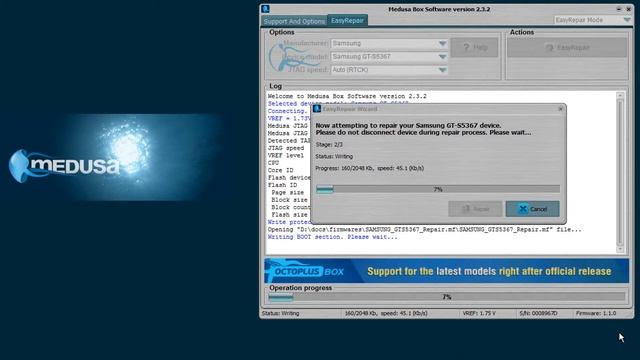Click the 'Core ID' log line
Viewport: 640px width, 360px height.
pos(280,170)
